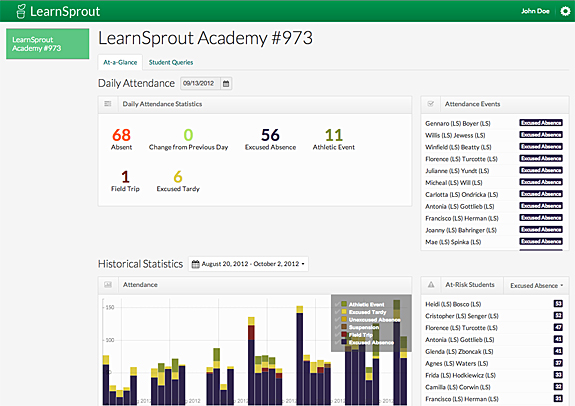The image size is (575, 406).
Task: Select Glenda (LS) Zboncak (LS) at-risk student
Action: [459, 351]
